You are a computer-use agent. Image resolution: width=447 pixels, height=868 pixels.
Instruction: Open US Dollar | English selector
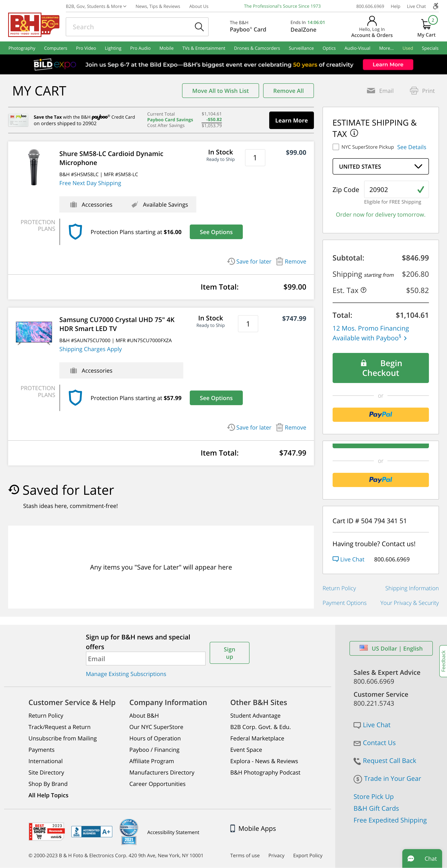(x=391, y=648)
